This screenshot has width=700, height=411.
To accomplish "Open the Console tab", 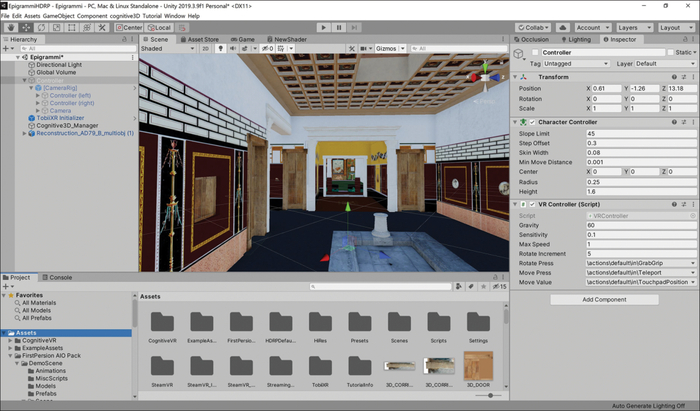I will tap(60, 277).
